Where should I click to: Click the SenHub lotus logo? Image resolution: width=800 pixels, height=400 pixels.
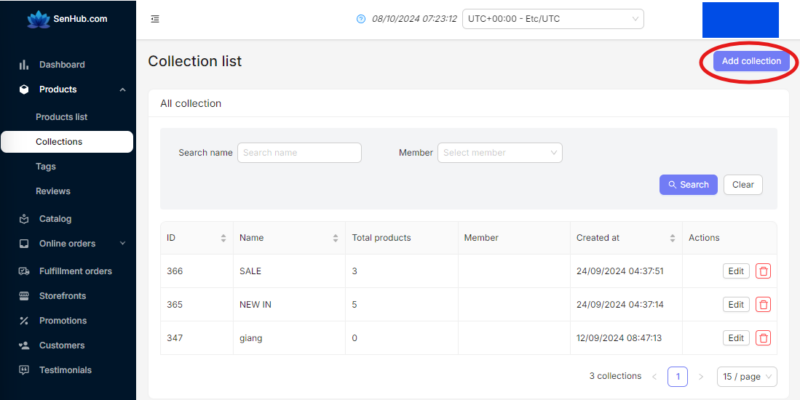[x=39, y=19]
